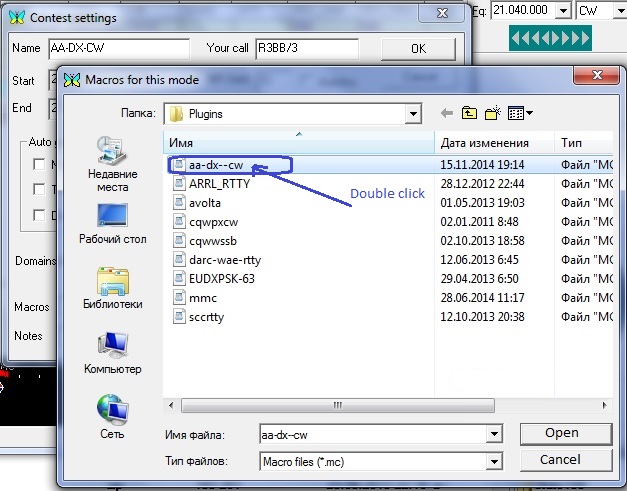Open the View menu icon
Viewport: 627px width, 491px height.
click(x=520, y=114)
